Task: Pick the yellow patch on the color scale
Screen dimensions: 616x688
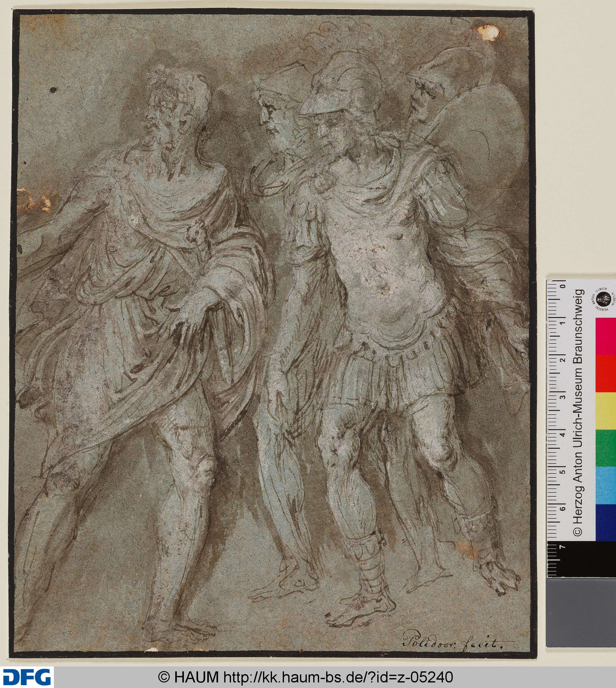Action: [606, 410]
